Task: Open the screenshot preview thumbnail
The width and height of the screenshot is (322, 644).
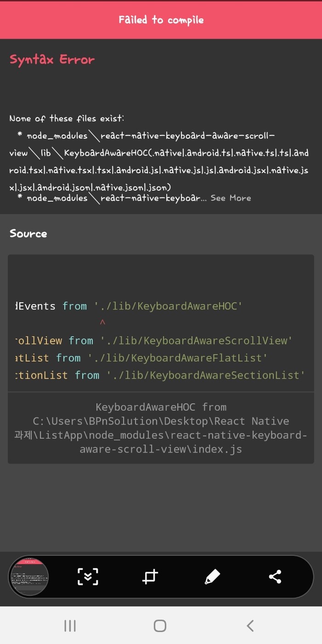Action: tap(29, 576)
